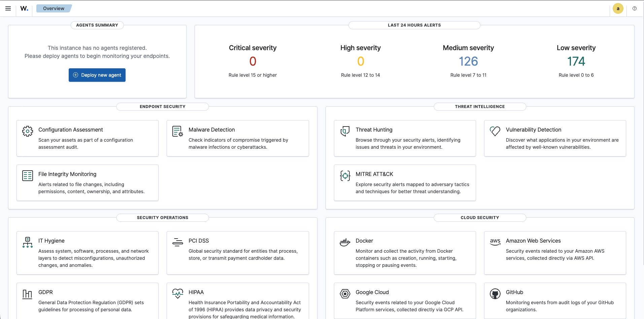Viewport: 644px width, 319px height.
Task: Click the AWS logo icon
Action: [x=495, y=242]
